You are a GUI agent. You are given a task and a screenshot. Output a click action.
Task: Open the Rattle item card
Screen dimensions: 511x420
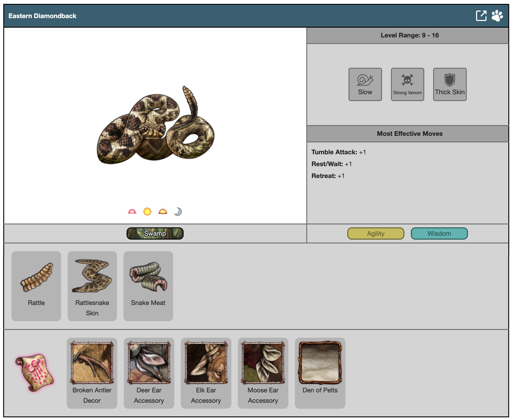click(36, 286)
